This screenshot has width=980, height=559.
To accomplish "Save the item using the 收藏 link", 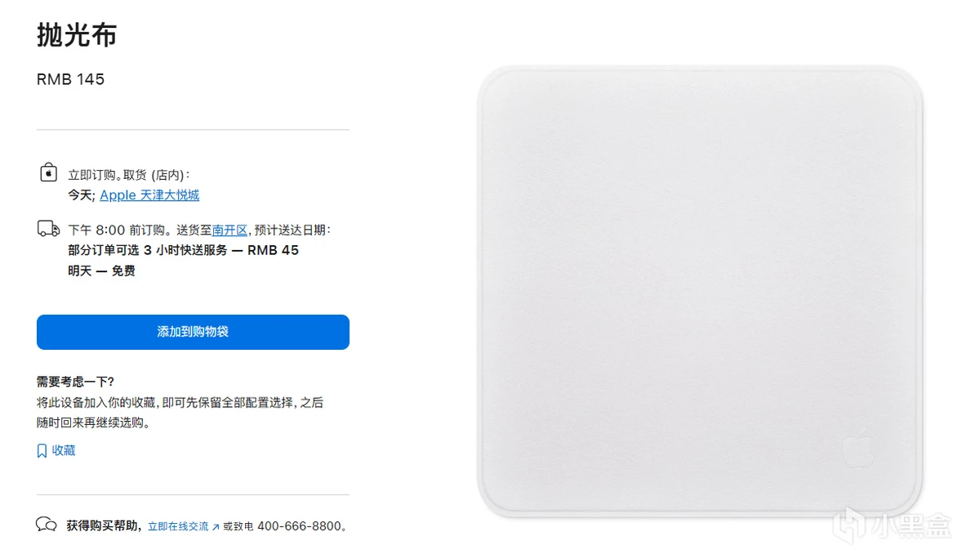I will [x=64, y=450].
